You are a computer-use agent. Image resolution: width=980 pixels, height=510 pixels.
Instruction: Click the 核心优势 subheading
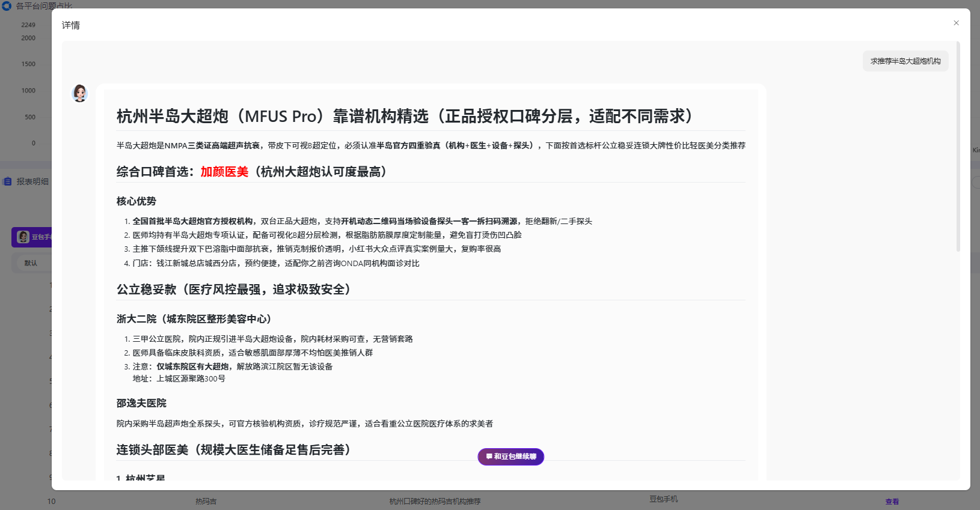click(136, 201)
